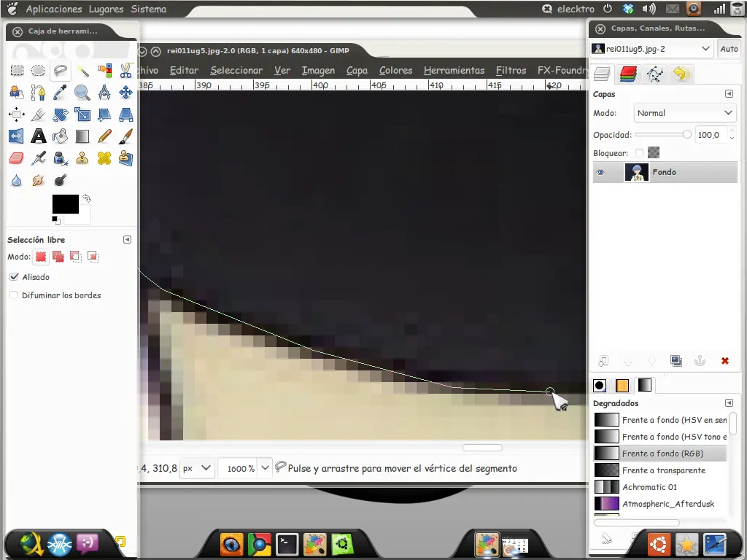Select the Paintbrush tool
747x560 pixels.
(x=125, y=136)
